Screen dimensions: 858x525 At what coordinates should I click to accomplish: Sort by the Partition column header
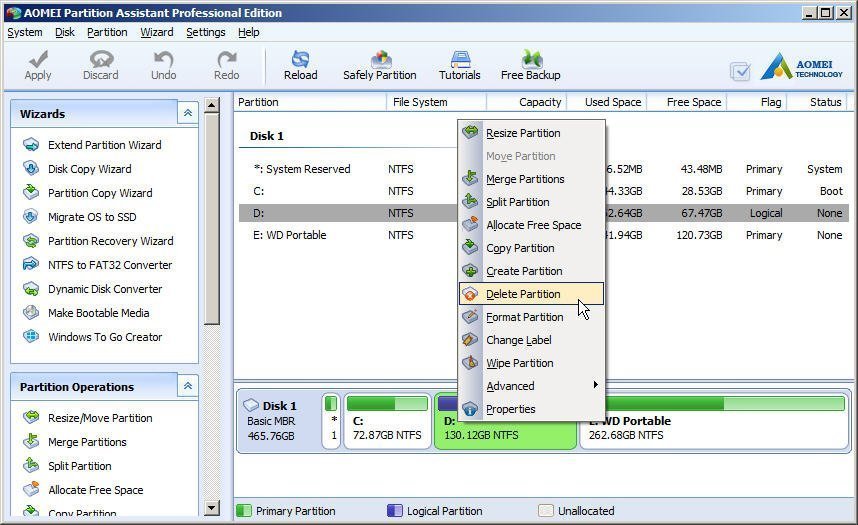pos(310,102)
